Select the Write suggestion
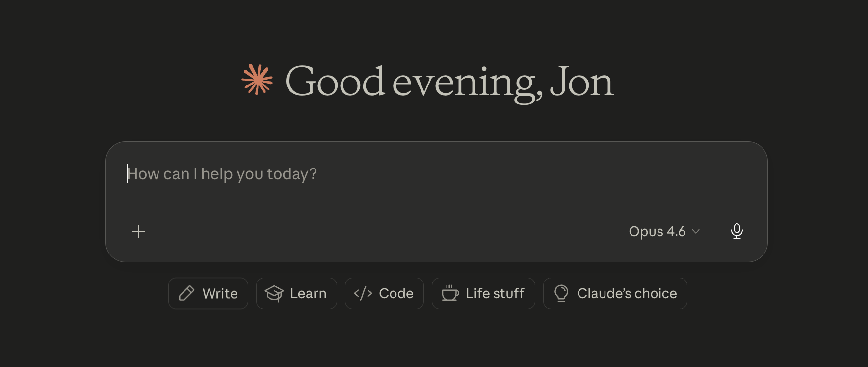This screenshot has width=868, height=367. point(208,293)
